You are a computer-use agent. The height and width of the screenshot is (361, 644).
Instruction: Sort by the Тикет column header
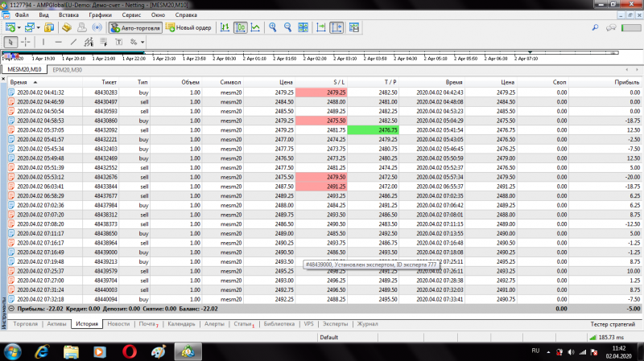tap(101, 82)
